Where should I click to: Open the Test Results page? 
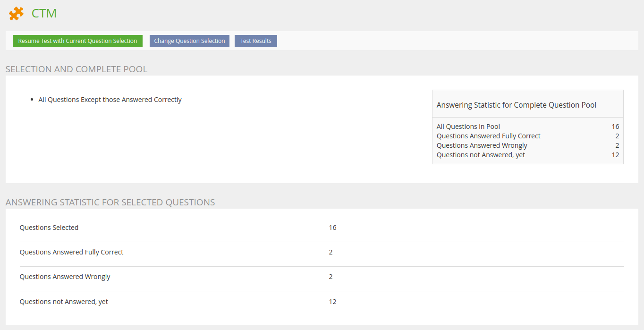pyautogui.click(x=255, y=41)
